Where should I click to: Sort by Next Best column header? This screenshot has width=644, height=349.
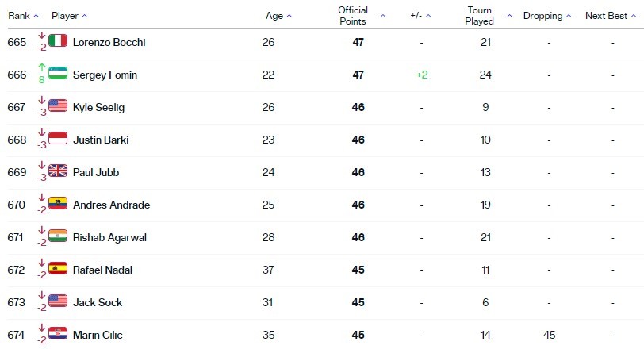pos(606,16)
